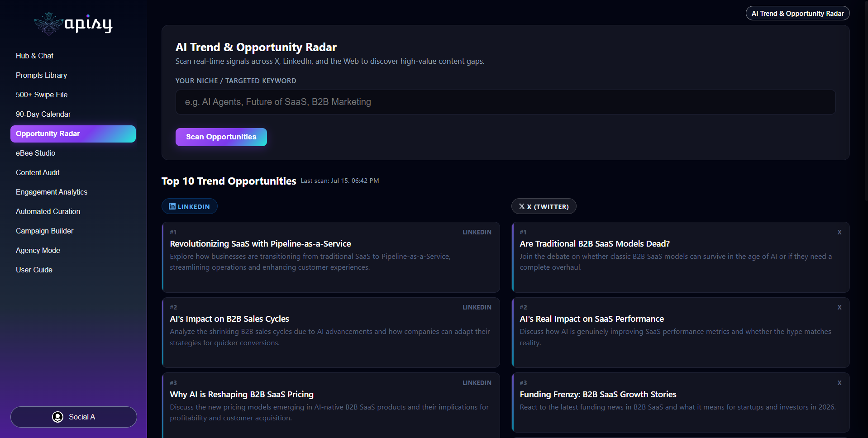Viewport: 868px width, 438px height.
Task: Click the AI Trend & Opportunity Radar pill
Action: pos(797,14)
